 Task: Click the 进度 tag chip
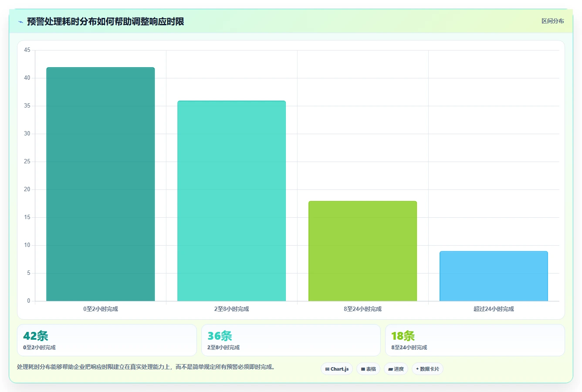[x=396, y=369]
